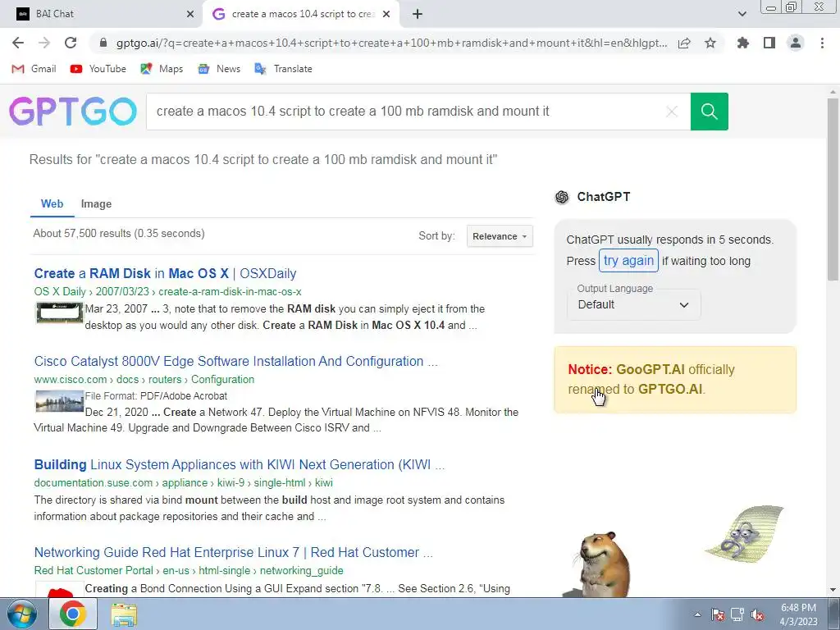
Task: Expand the tab search chevron
Action: tap(742, 14)
